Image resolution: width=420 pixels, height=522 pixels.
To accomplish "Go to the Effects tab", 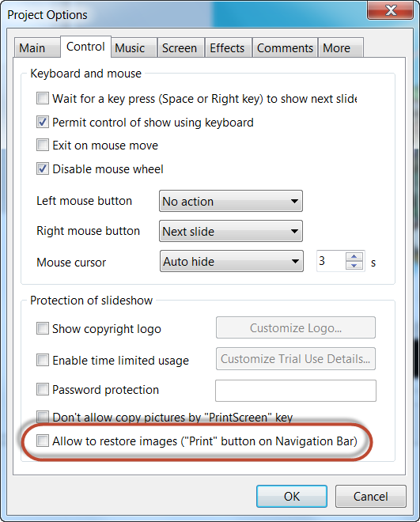I will (x=229, y=48).
